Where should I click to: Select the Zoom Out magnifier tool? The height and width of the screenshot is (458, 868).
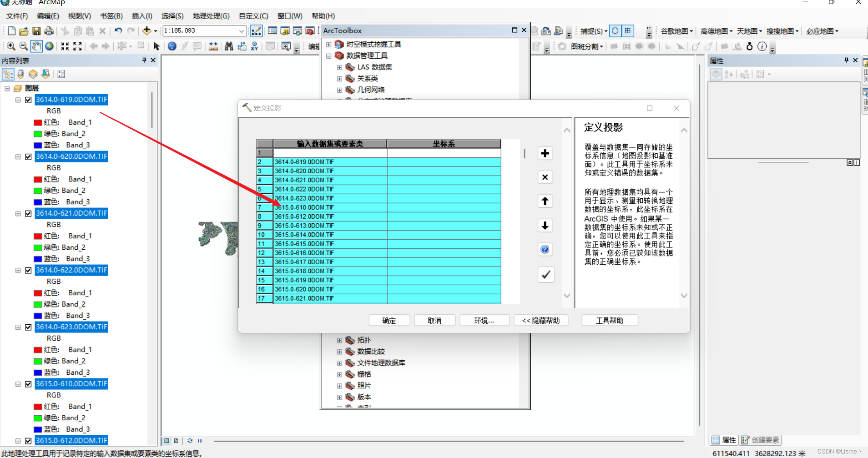[24, 46]
